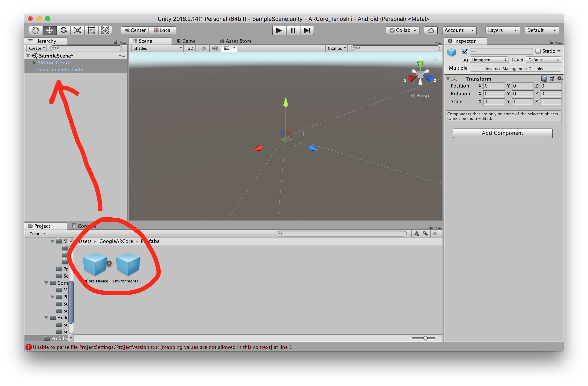Select the Hand tool

point(35,30)
